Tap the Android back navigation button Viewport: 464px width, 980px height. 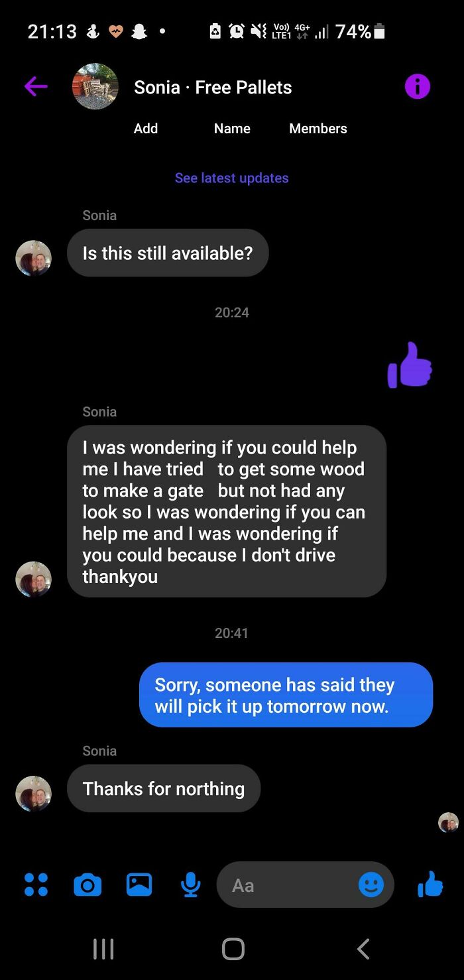pyautogui.click(x=363, y=949)
